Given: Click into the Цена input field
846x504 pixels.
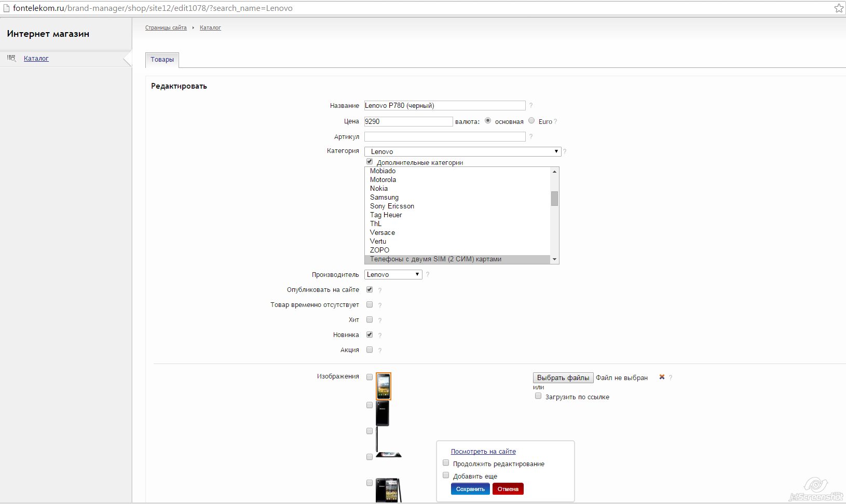Looking at the screenshot, I should click(408, 121).
